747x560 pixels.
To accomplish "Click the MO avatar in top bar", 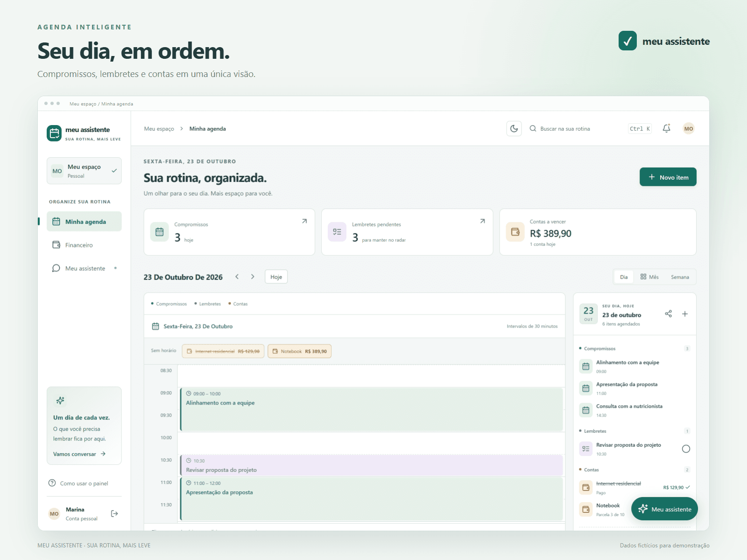I will (x=689, y=129).
